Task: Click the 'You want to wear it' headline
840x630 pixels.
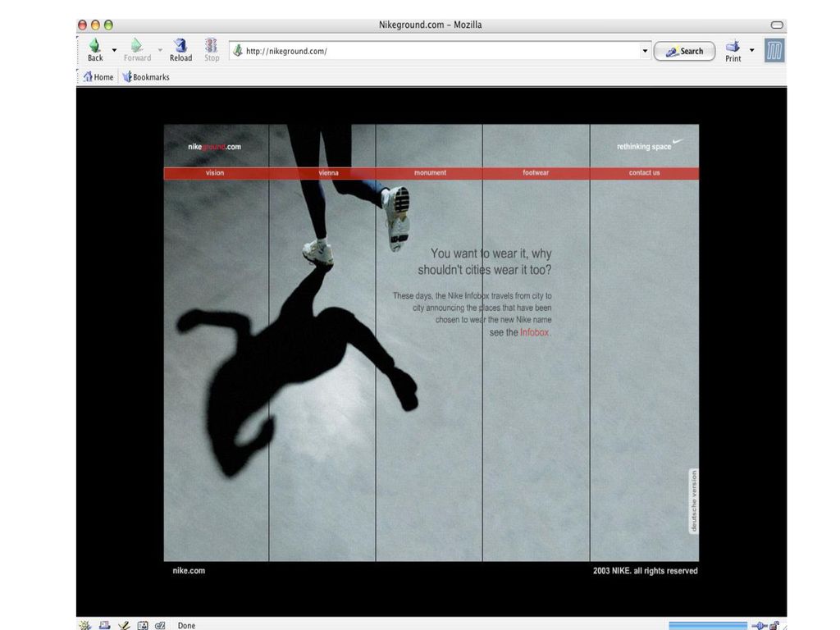Action: click(485, 262)
